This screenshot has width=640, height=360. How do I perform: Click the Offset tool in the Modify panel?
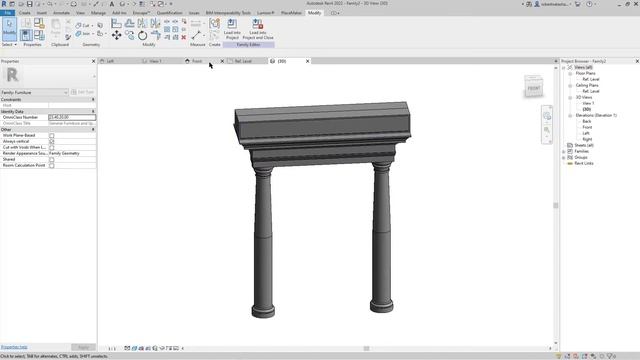(x=129, y=23)
